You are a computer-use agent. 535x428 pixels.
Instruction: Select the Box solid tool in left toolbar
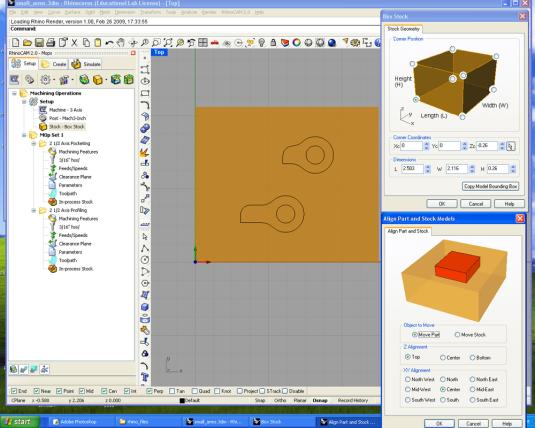(145, 307)
